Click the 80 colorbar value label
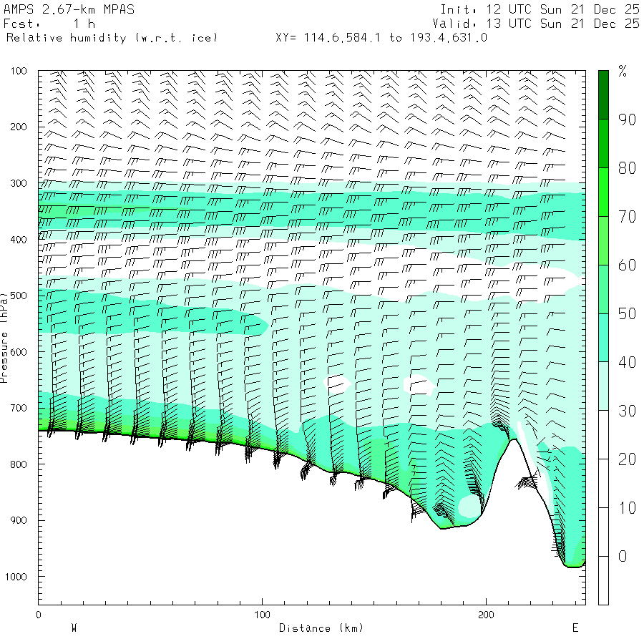The image size is (644, 644). point(627,168)
